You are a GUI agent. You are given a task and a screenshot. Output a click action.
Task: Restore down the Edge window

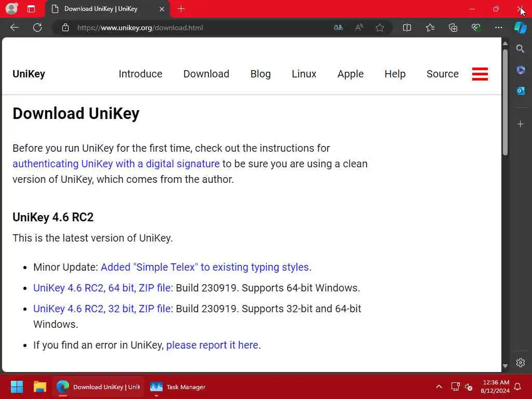point(496,9)
